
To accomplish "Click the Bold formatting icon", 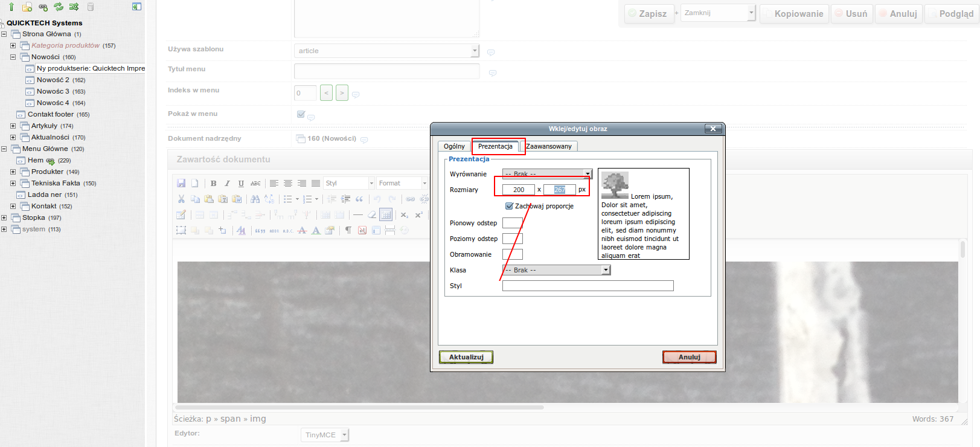I will point(213,183).
